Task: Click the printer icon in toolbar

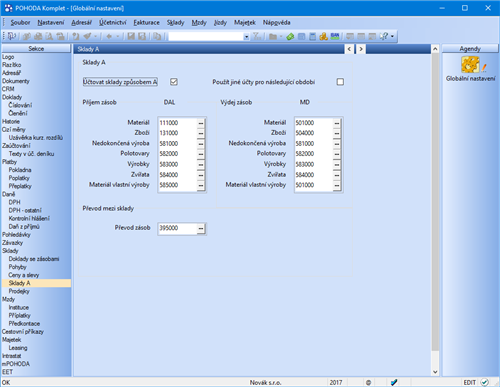Action: click(x=38, y=36)
